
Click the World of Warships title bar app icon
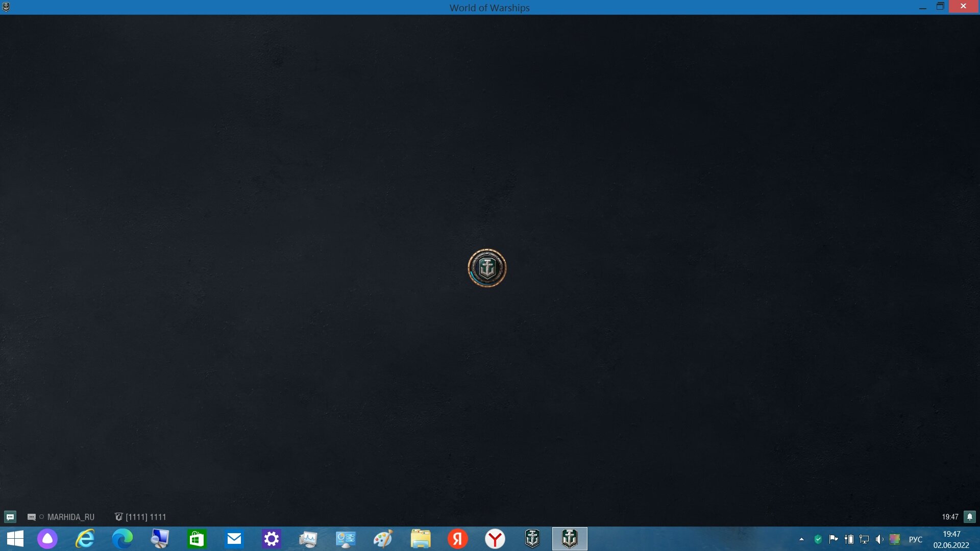point(6,7)
